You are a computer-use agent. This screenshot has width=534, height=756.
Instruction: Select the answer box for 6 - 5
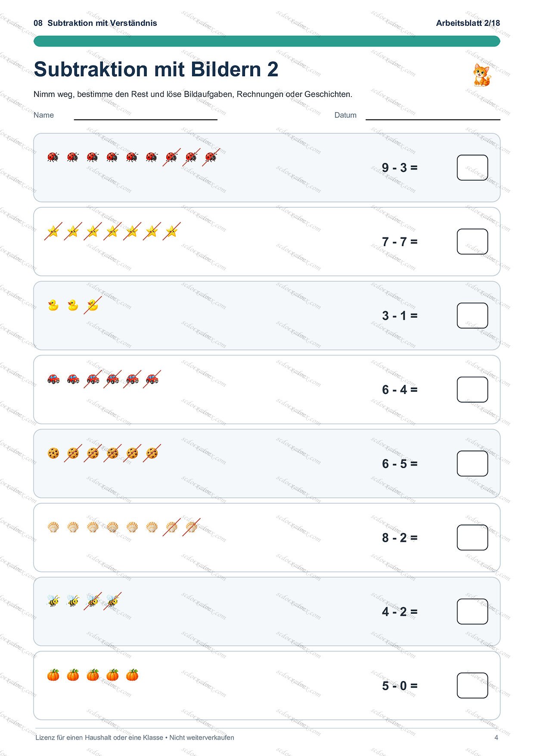tap(472, 464)
